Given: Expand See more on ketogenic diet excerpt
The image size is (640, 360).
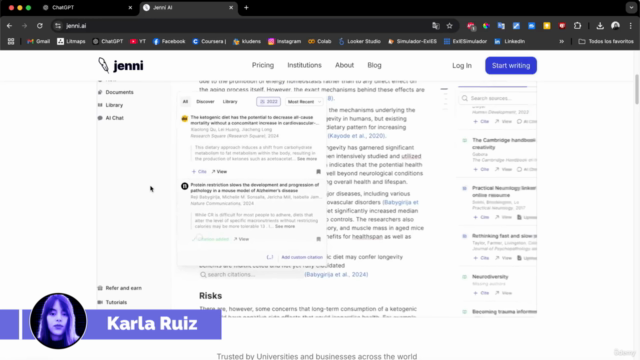Looking at the screenshot, I should [307, 159].
